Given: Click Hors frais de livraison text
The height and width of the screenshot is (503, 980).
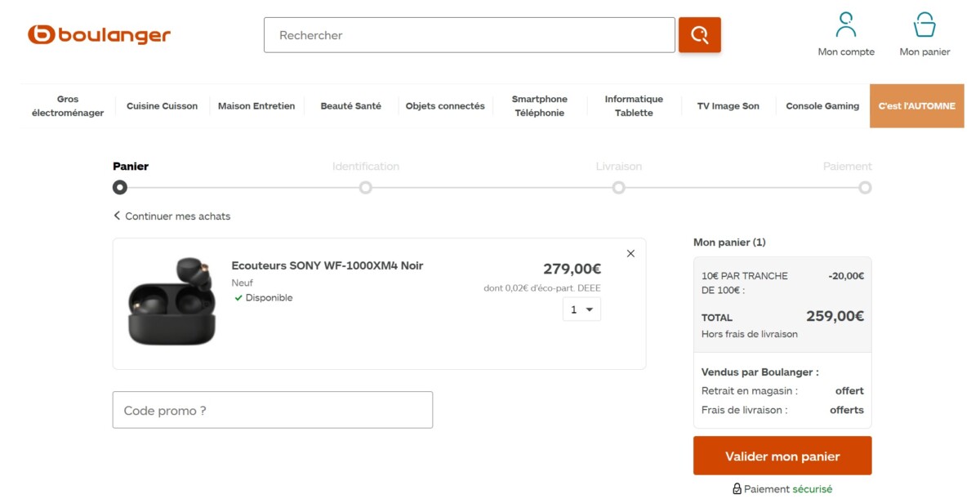Looking at the screenshot, I should point(750,334).
